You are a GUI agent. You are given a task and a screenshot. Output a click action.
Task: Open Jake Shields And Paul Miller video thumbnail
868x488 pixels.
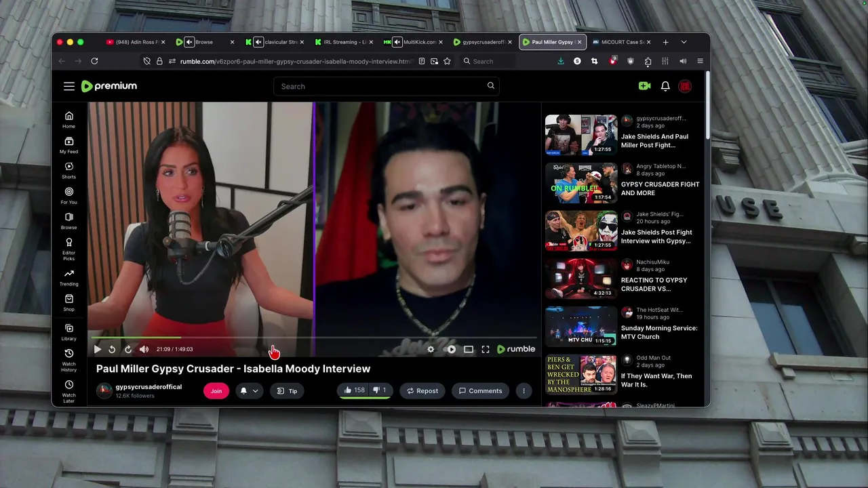[581, 135]
